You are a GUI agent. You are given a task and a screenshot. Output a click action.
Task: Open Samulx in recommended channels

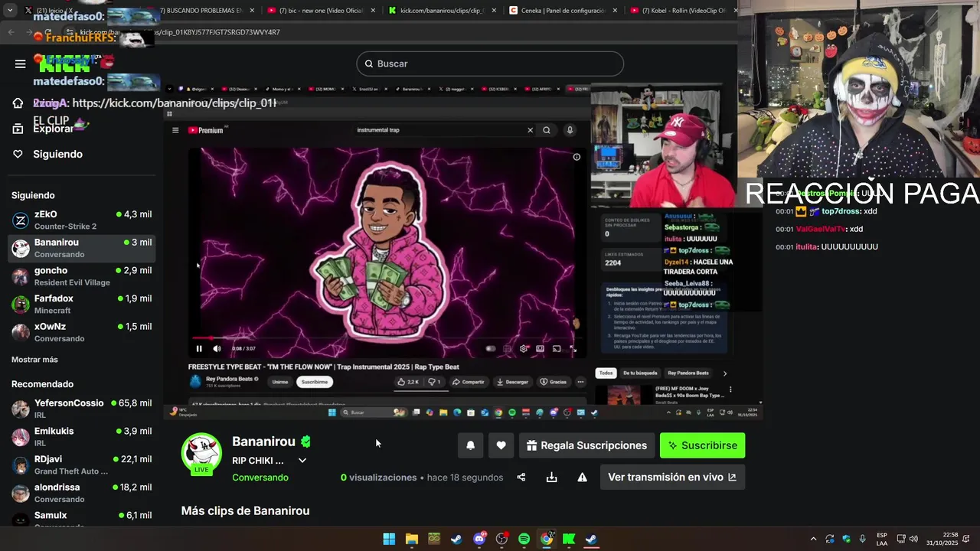tap(81, 519)
